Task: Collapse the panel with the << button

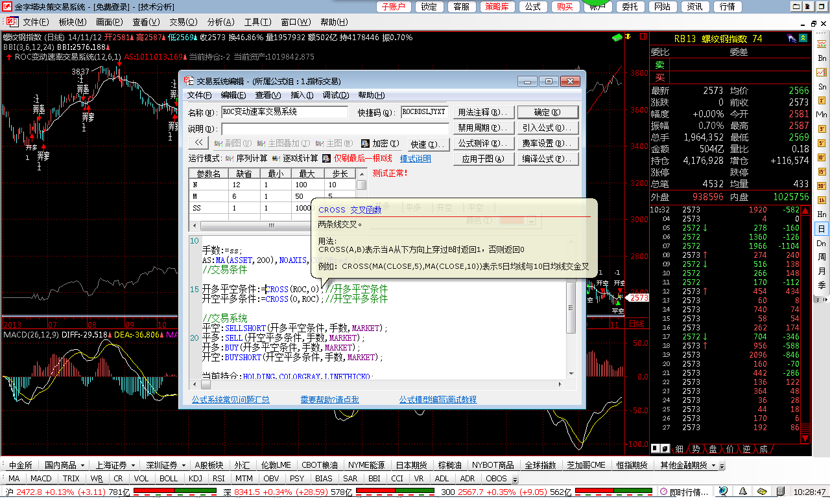Action: point(198,143)
